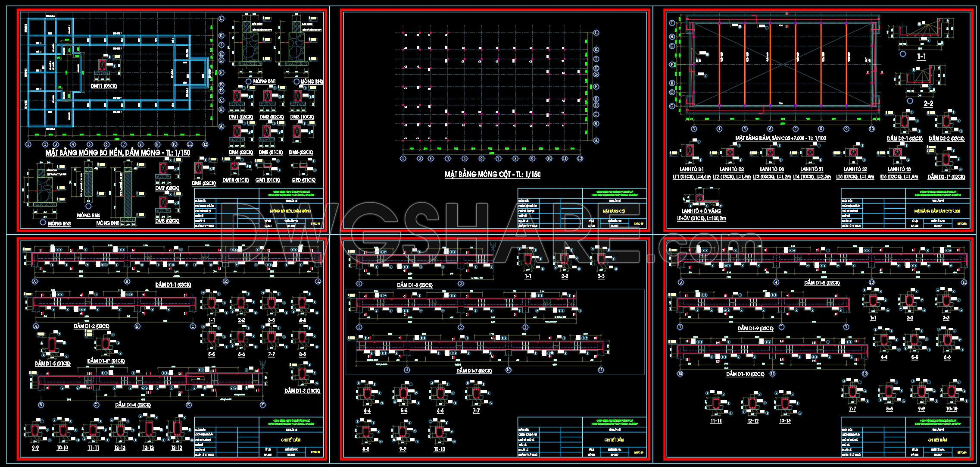Select the DM11 (03CK) section label
Viewport: 980px width, 467px height.
point(103,86)
